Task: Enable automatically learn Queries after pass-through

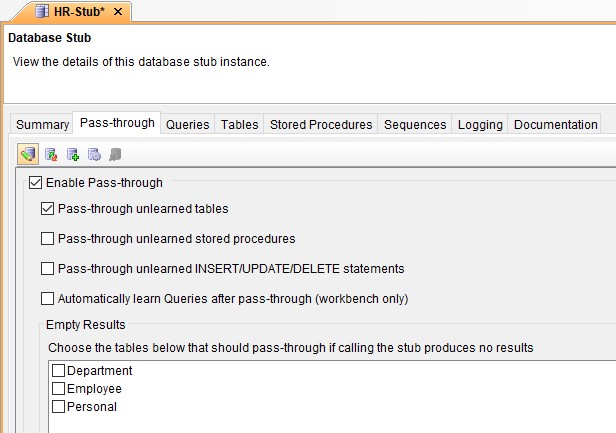Action: point(48,298)
